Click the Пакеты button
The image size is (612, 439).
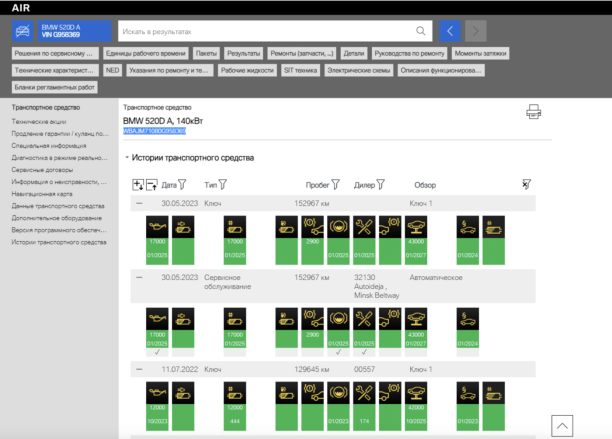click(x=206, y=53)
